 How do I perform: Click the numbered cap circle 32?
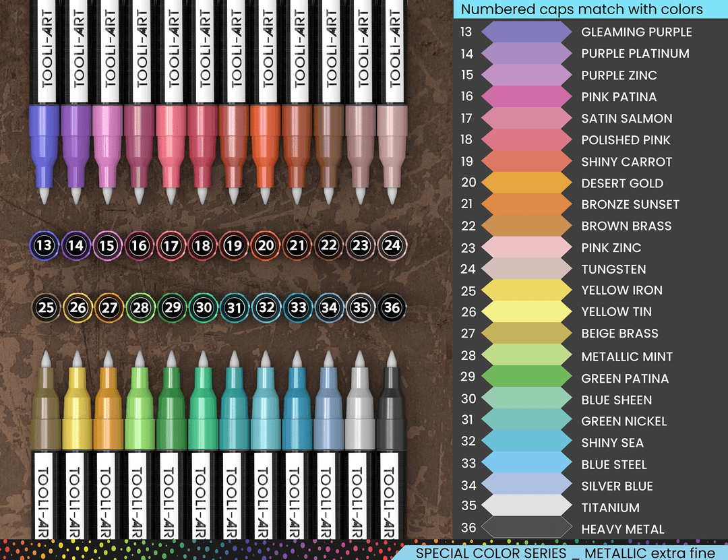coord(266,308)
